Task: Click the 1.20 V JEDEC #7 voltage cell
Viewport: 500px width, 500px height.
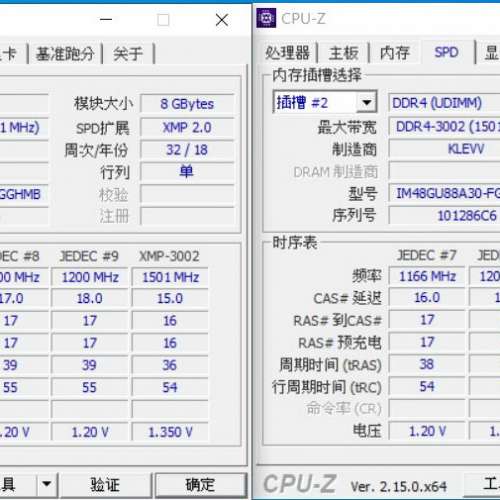Action: click(x=427, y=431)
